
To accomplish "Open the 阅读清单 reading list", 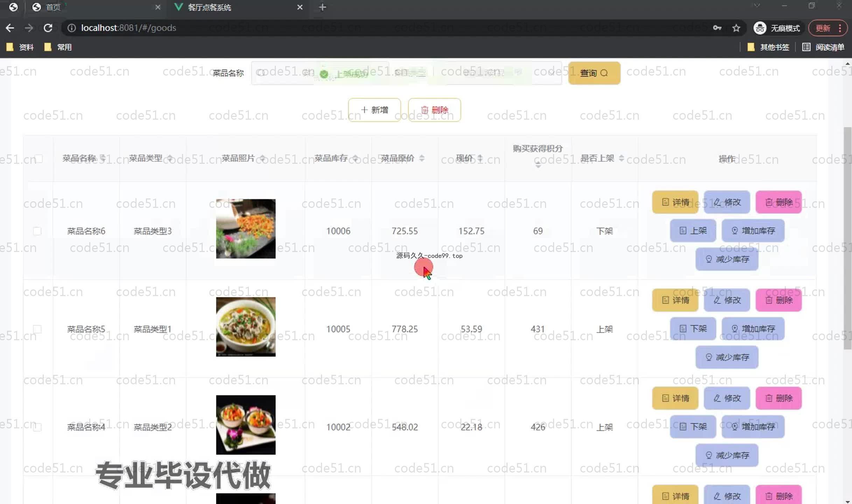I will (x=823, y=47).
